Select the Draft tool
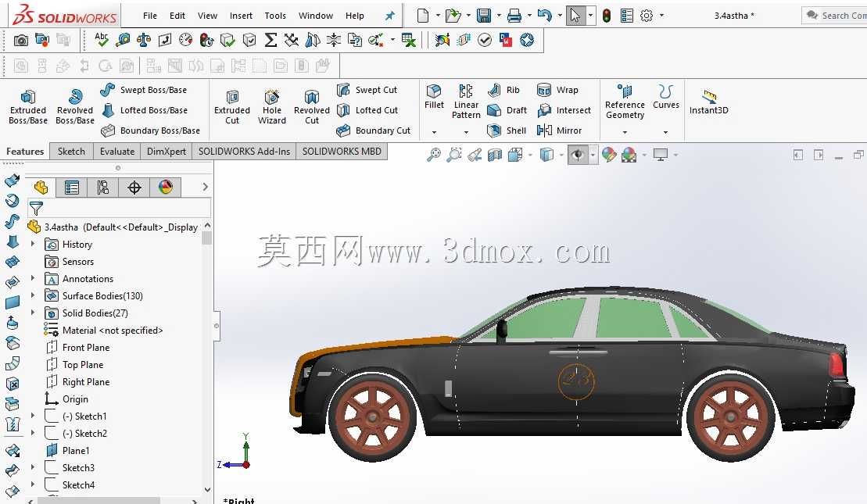This screenshot has width=867, height=504. pyautogui.click(x=507, y=110)
